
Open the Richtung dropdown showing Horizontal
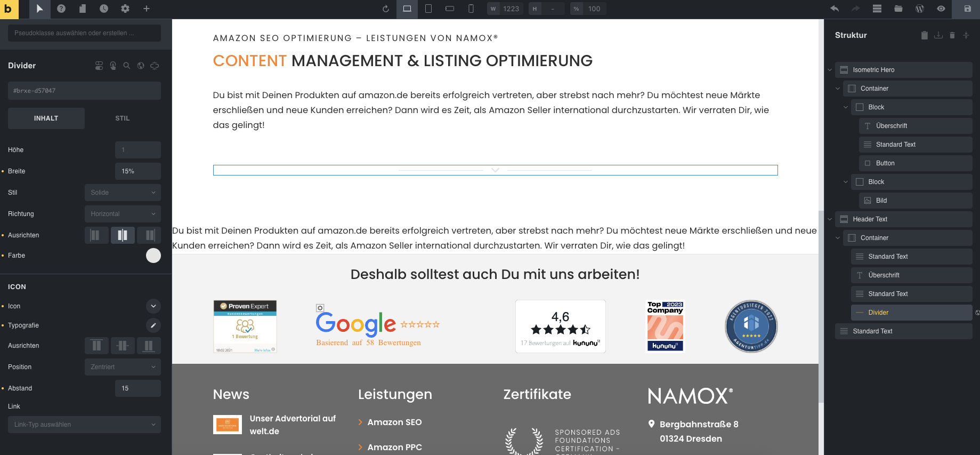(123, 214)
